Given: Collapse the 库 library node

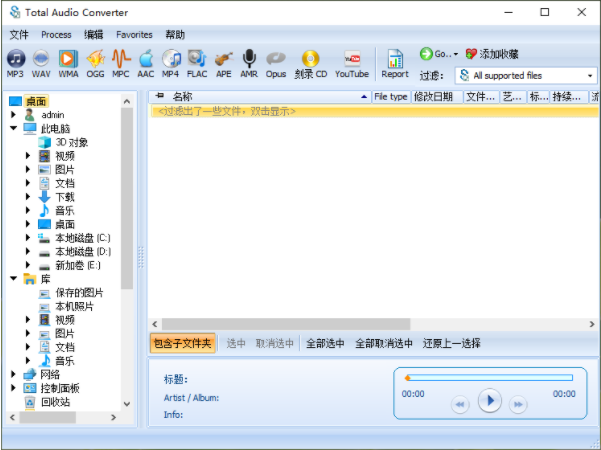Looking at the screenshot, I should click(13, 279).
